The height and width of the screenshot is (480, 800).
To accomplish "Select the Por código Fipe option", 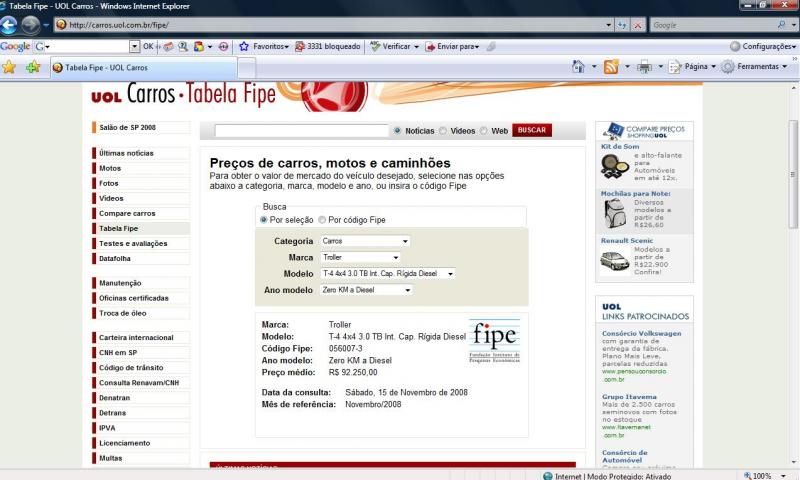I will click(x=322, y=220).
